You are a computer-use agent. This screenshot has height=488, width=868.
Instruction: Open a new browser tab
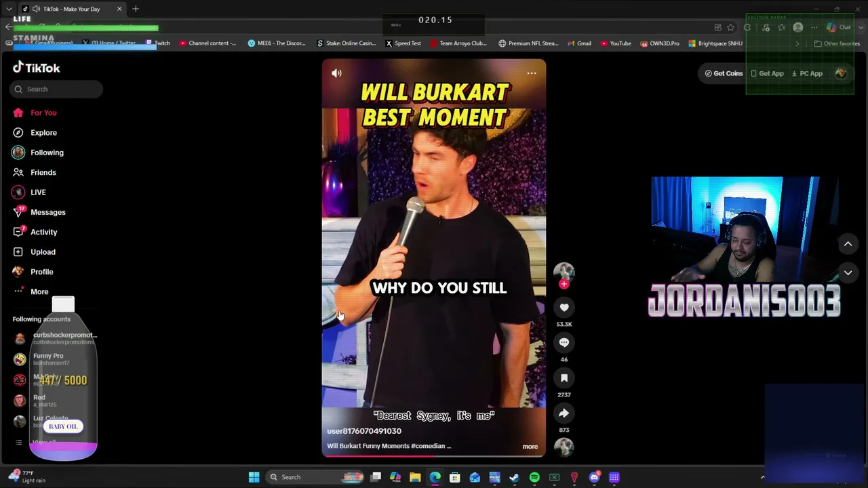click(136, 9)
